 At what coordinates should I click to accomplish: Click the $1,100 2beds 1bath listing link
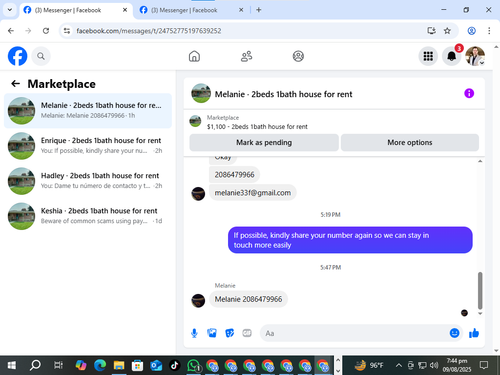(257, 127)
